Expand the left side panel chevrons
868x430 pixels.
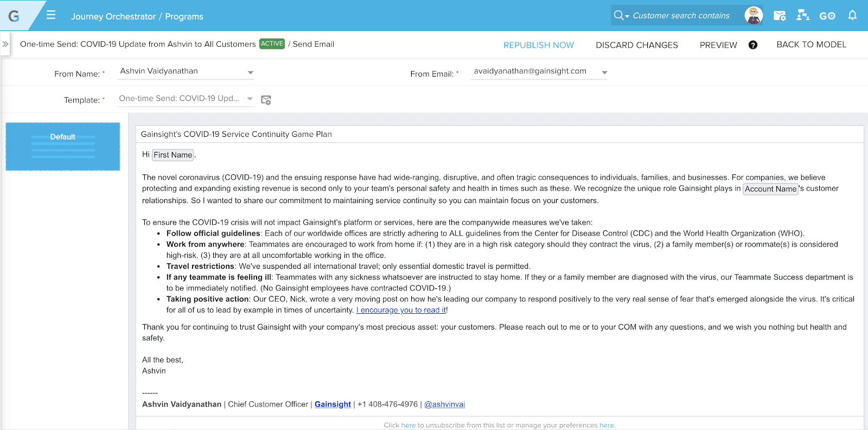[5, 44]
